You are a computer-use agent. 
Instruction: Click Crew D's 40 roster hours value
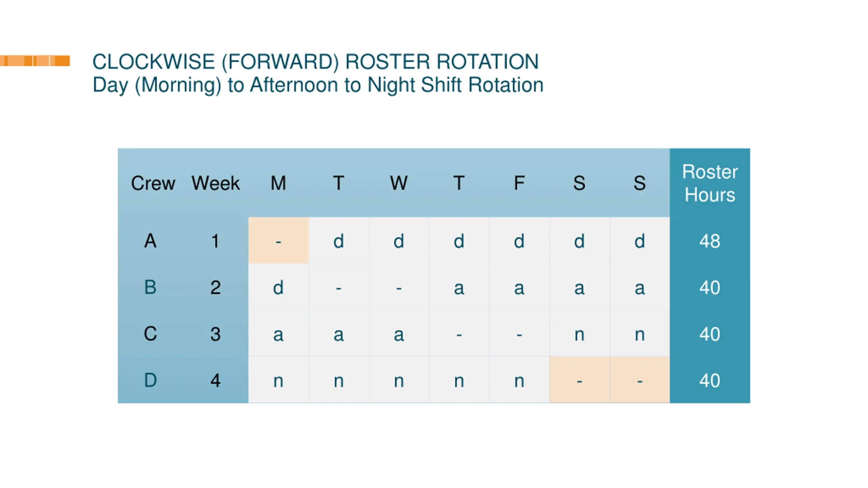(x=710, y=380)
